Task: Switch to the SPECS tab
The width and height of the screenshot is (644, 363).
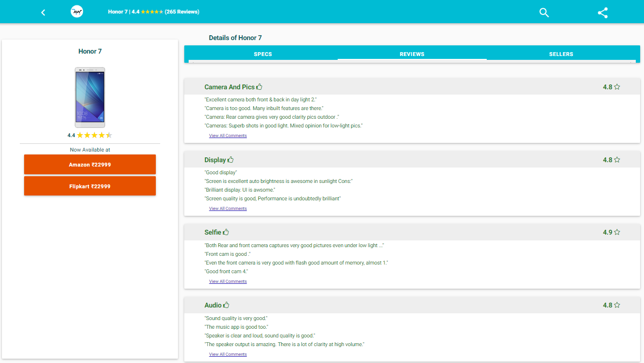Action: [x=263, y=54]
